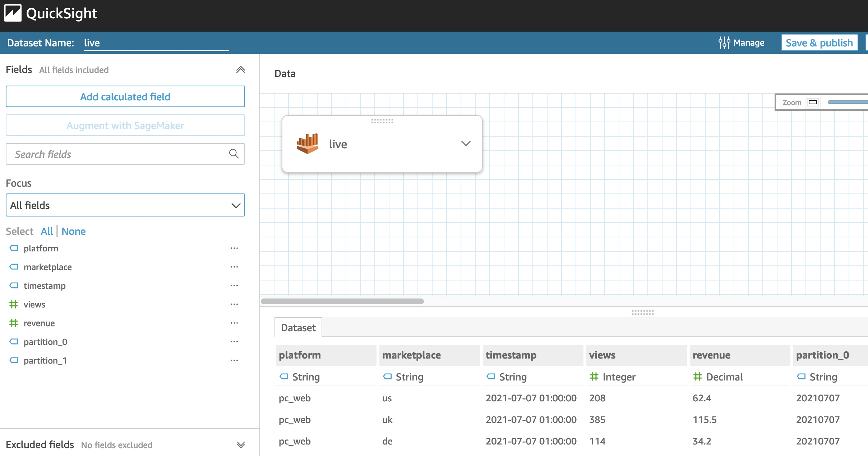
Task: Click the revenue cell 62.4
Action: coord(702,398)
